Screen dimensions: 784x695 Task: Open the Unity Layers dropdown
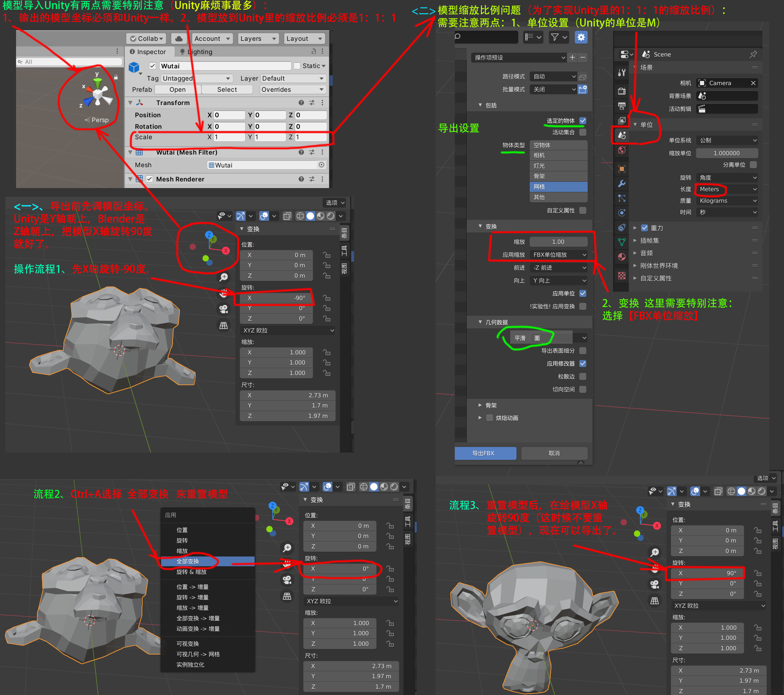(x=258, y=38)
